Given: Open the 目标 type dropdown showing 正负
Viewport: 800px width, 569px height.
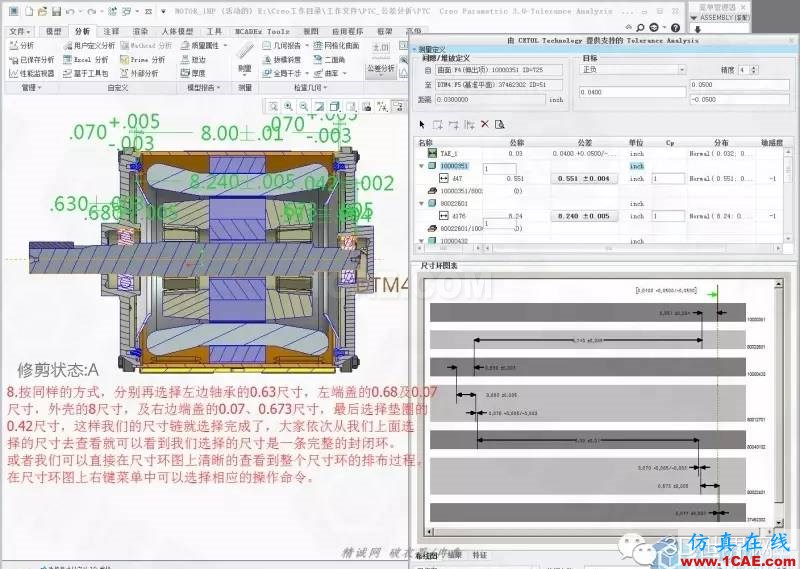Looking at the screenshot, I should 633,69.
